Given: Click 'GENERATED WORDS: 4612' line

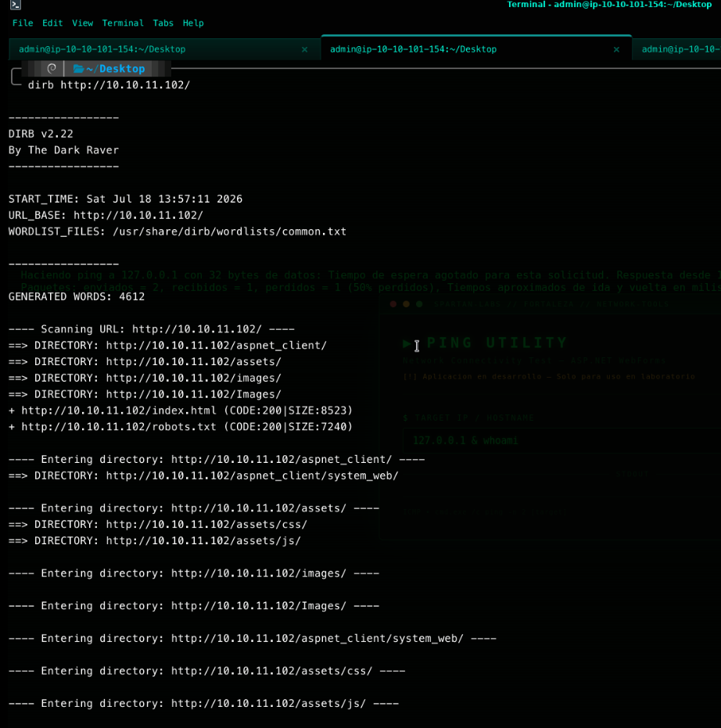Looking at the screenshot, I should (77, 296).
